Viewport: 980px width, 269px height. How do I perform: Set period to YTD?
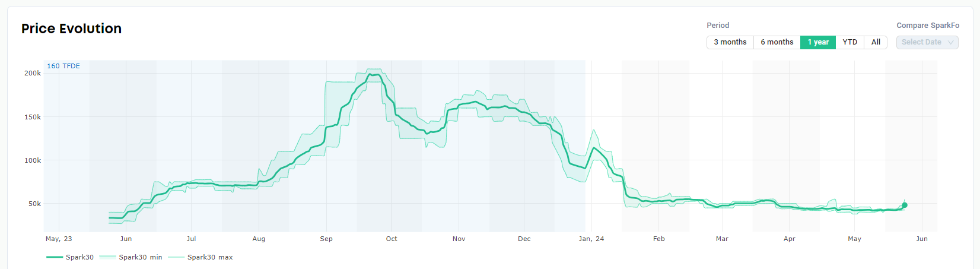tap(849, 42)
